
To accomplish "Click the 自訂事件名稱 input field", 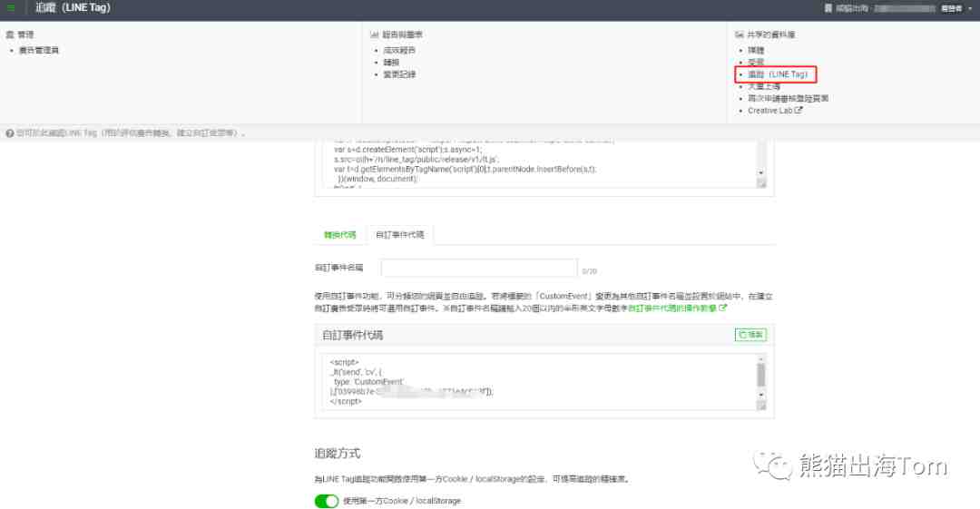I will pos(479,268).
